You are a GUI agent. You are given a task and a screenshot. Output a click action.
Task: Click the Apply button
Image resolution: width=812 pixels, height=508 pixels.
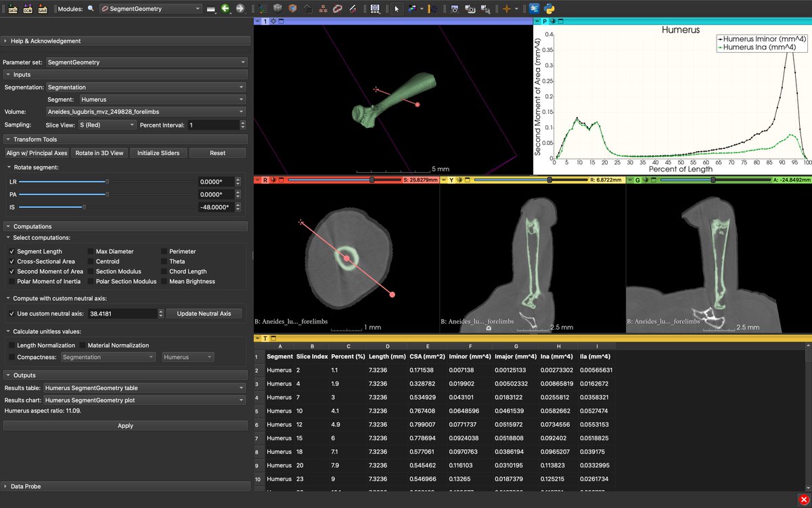pyautogui.click(x=125, y=425)
